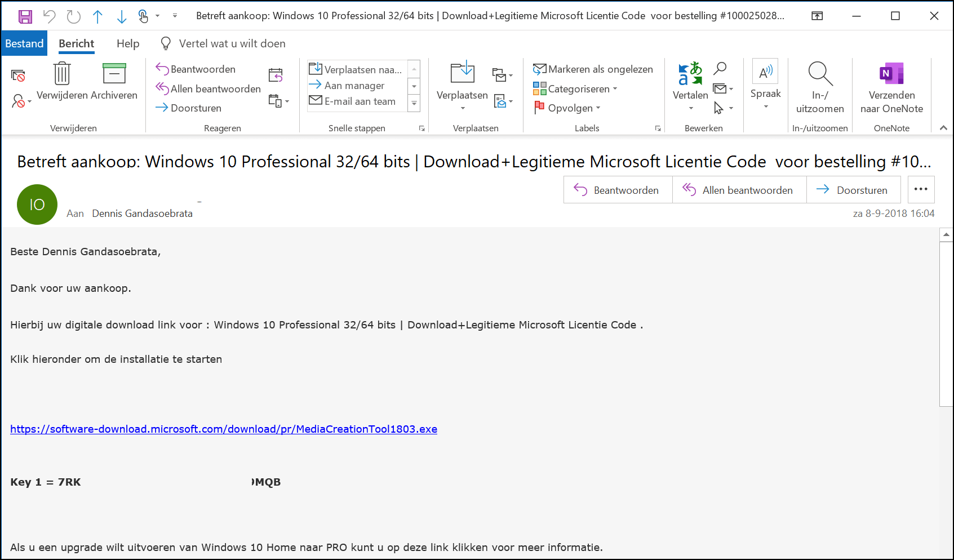Open the Help ribbon tab
954x560 pixels.
point(128,43)
